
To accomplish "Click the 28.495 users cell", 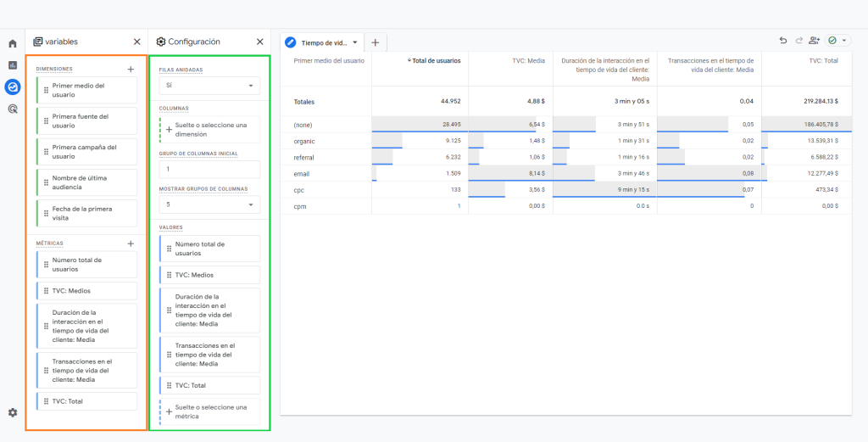I will pos(420,125).
